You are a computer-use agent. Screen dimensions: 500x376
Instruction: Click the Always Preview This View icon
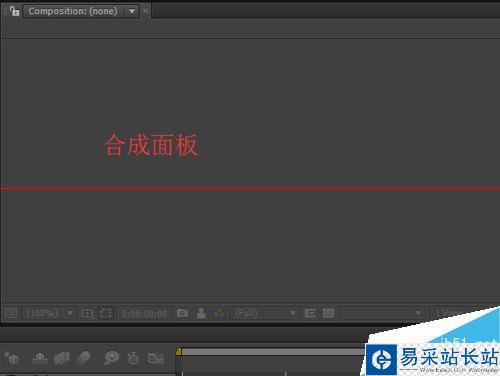coord(11,313)
